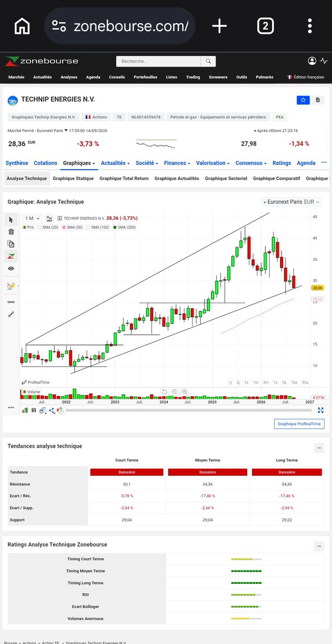This screenshot has height=644, width=332.
Task: Toggle the SMA (100) indicator
Action: [x=98, y=228]
